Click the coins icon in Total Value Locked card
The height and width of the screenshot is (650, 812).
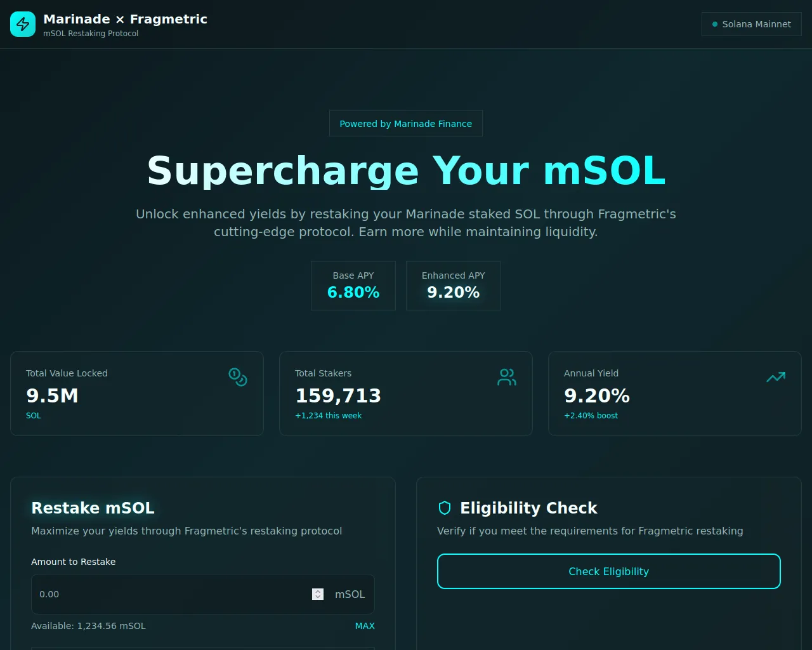pyautogui.click(x=238, y=377)
